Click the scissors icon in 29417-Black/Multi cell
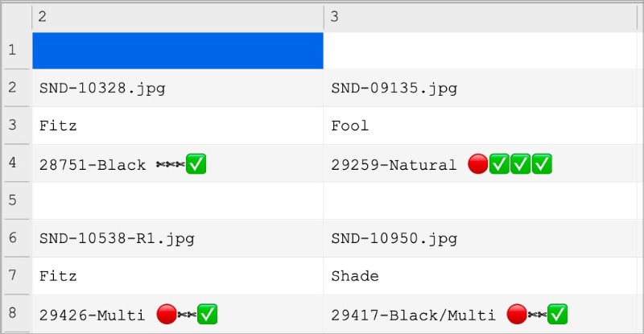The width and height of the screenshot is (644, 334). pos(537,315)
